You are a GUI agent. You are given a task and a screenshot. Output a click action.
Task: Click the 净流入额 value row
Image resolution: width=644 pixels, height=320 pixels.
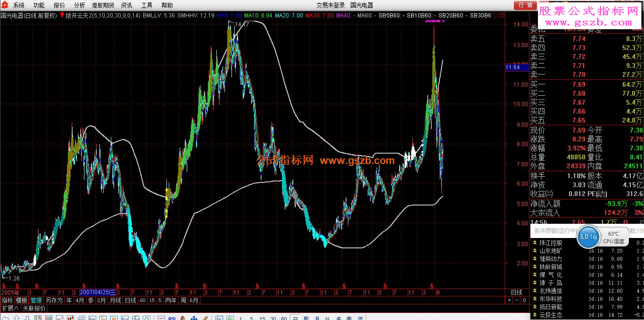tap(587, 204)
